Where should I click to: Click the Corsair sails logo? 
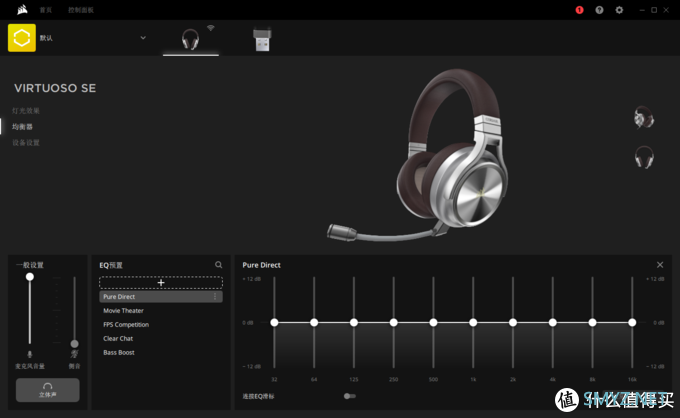(x=22, y=10)
